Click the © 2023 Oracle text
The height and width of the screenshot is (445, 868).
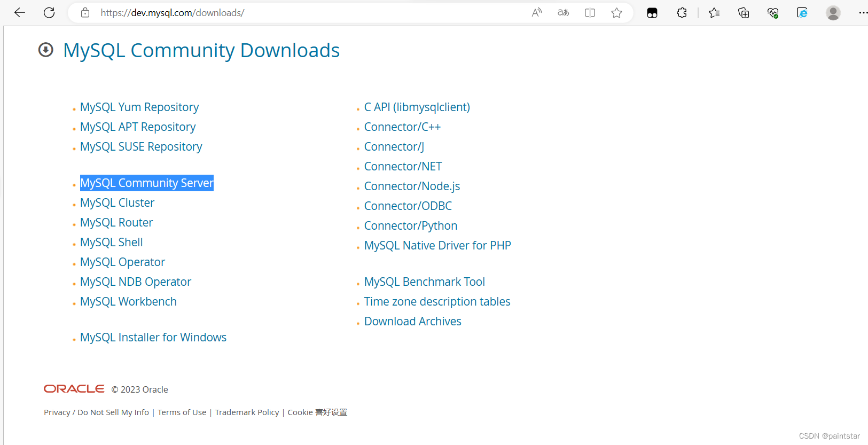point(139,389)
